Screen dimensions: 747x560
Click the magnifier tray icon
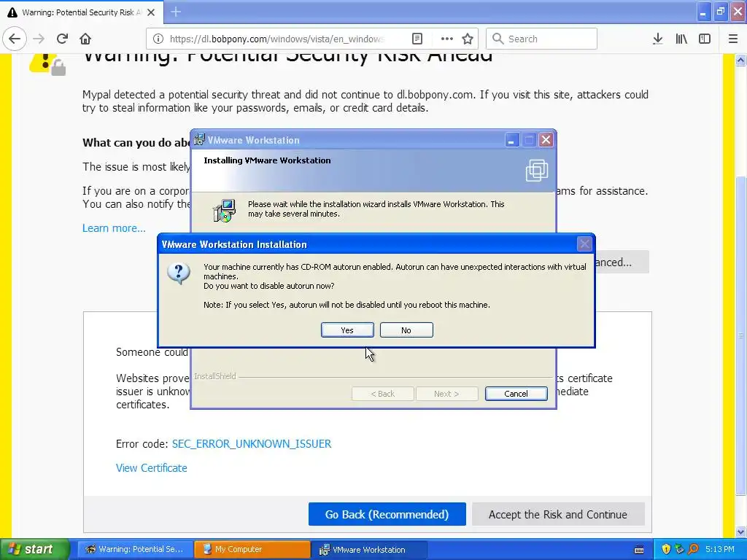point(694,549)
